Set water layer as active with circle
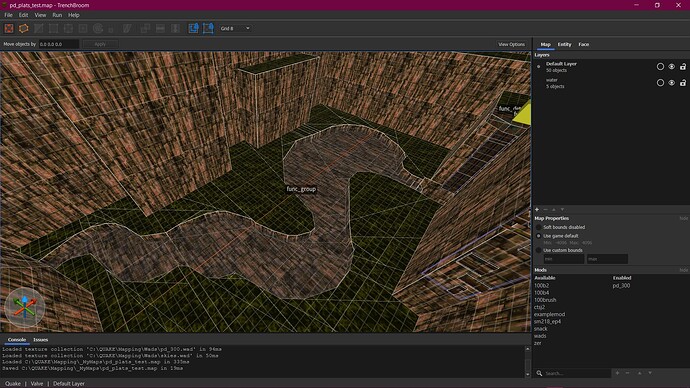This screenshot has width=690, height=388. tap(660, 83)
